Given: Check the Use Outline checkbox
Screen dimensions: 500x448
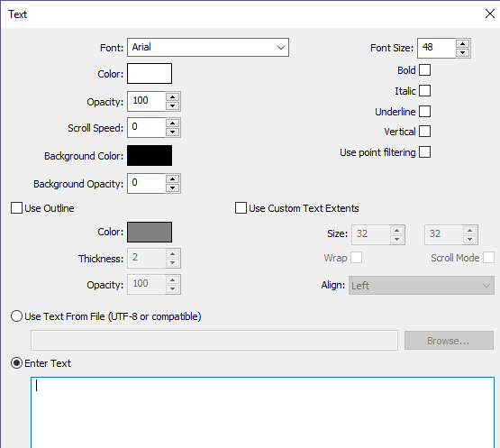Looking at the screenshot, I should [16, 207].
